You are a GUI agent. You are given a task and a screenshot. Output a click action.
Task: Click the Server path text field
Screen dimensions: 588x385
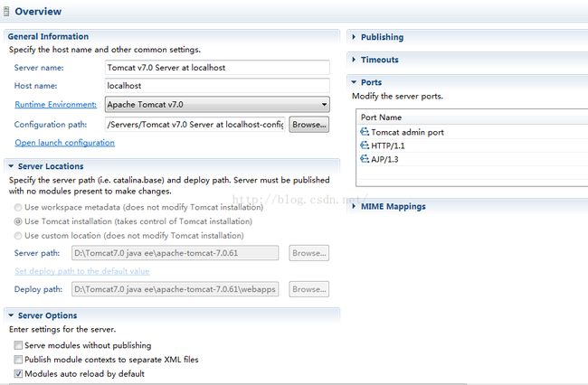[x=175, y=253]
